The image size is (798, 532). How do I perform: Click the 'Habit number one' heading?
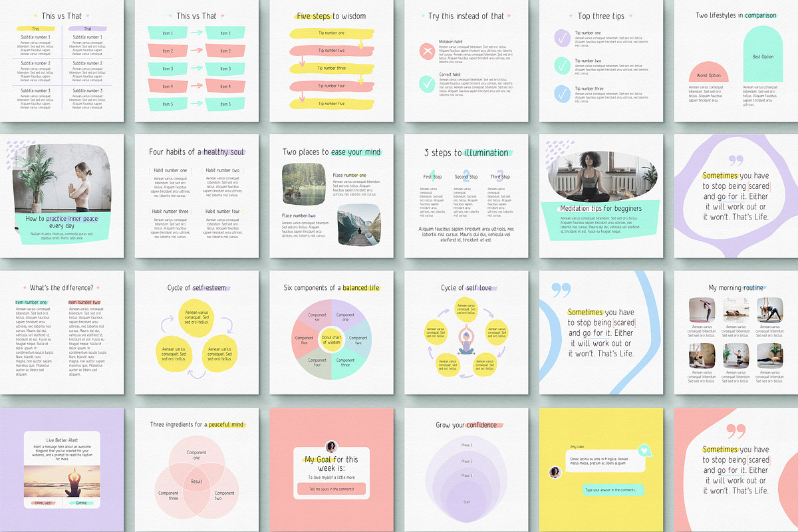coord(170,171)
